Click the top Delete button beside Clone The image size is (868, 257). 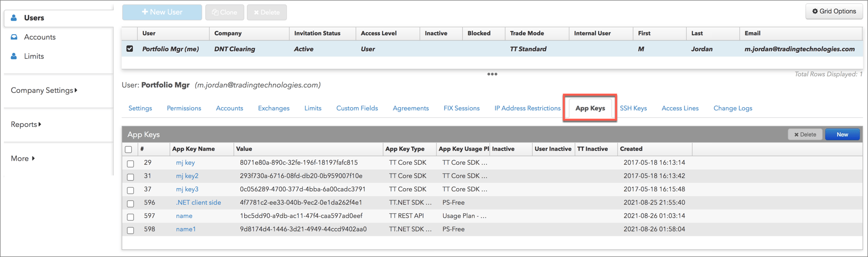click(x=267, y=12)
